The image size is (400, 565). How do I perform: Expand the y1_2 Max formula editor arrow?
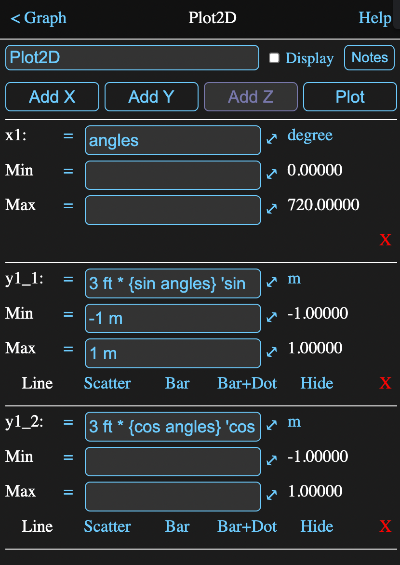pyautogui.click(x=272, y=495)
